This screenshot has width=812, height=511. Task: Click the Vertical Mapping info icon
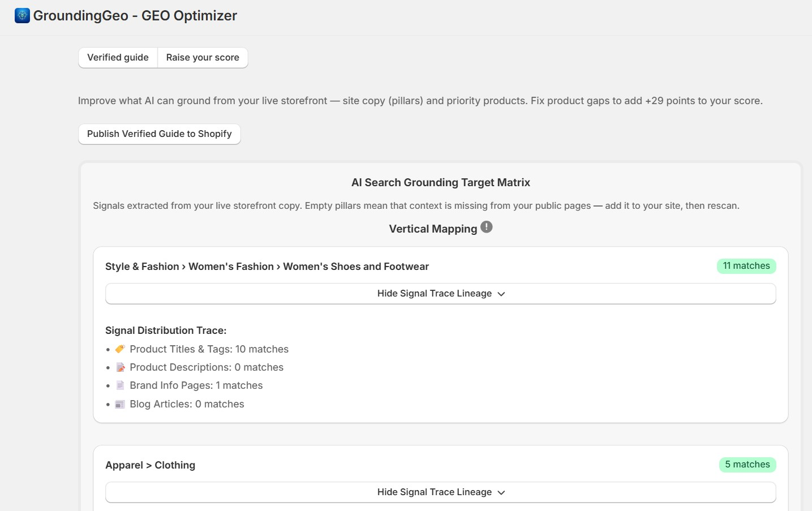click(487, 227)
